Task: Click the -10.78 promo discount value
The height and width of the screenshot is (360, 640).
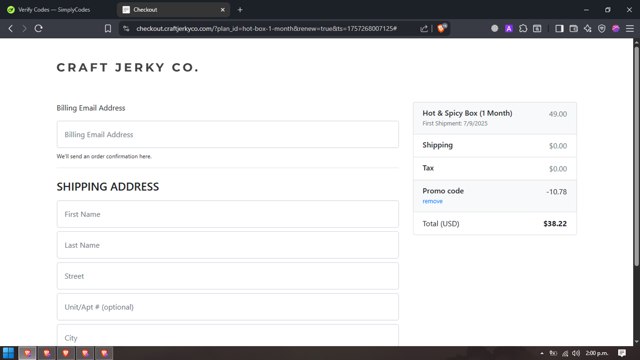Action: tap(556, 191)
